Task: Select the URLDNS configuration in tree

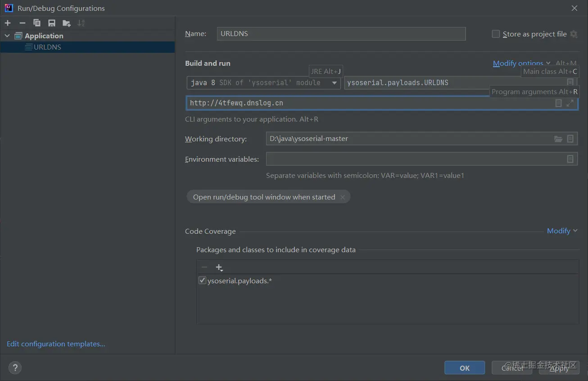Action: 87,47
